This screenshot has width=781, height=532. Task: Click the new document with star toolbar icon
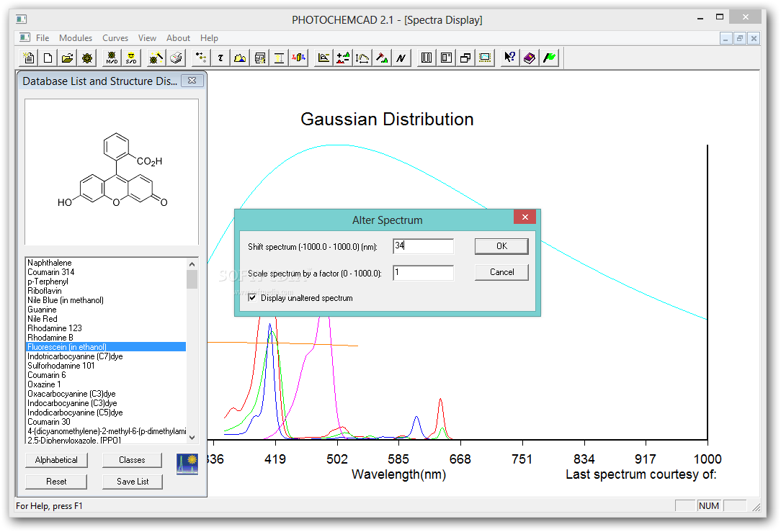click(29, 58)
